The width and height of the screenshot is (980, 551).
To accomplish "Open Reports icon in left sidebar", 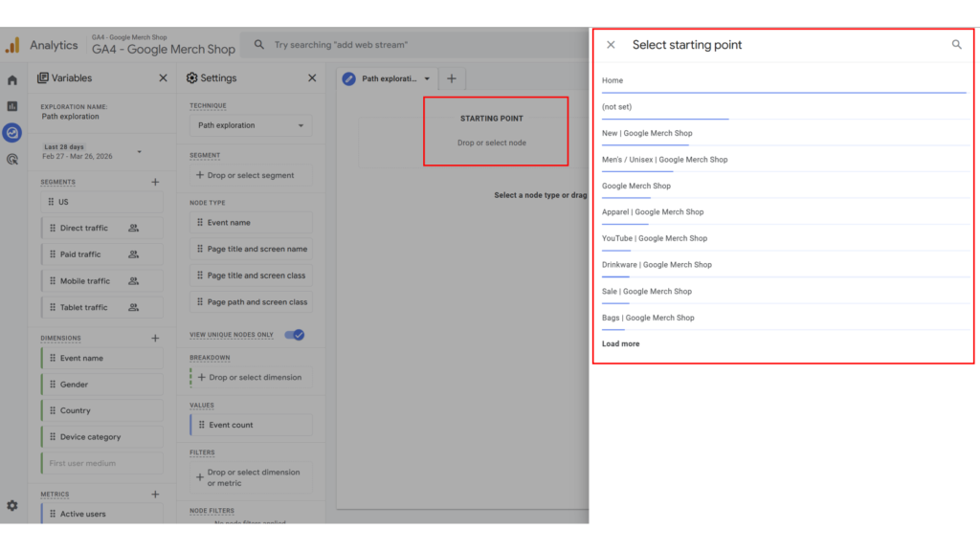I will tap(12, 106).
